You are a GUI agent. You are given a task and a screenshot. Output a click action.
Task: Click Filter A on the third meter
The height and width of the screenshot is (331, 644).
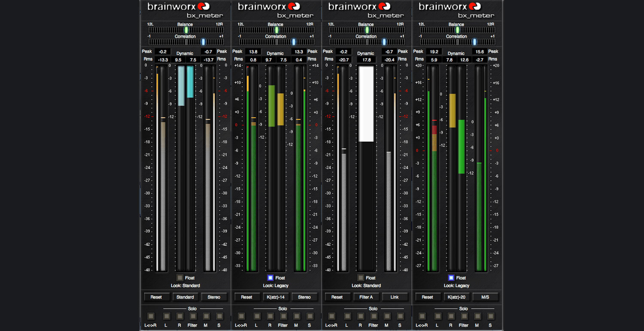[x=367, y=297]
